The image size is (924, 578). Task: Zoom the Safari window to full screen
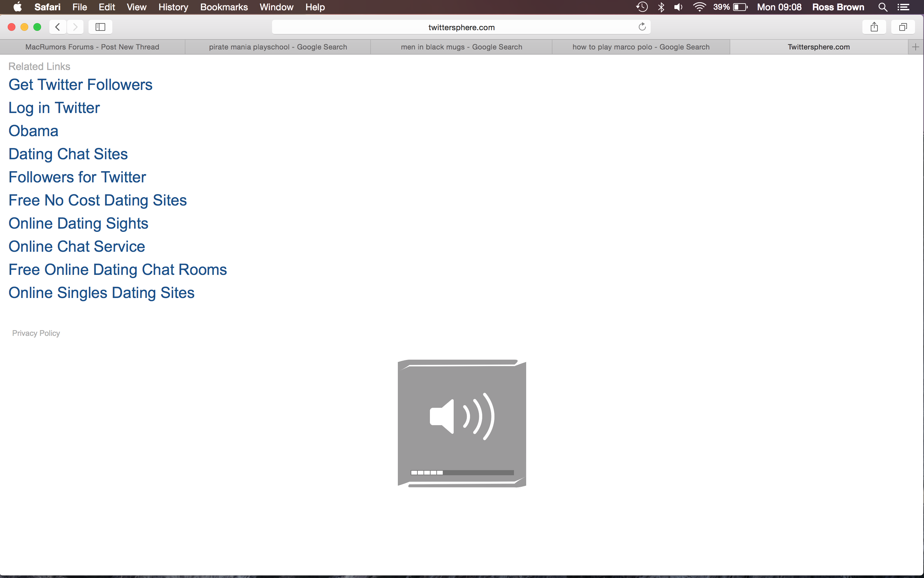[38, 27]
